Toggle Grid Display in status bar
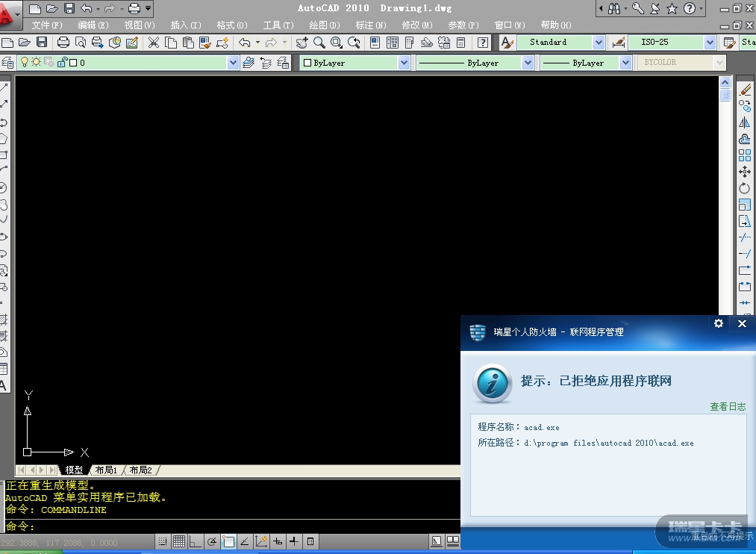This screenshot has height=554, width=756. (x=179, y=541)
